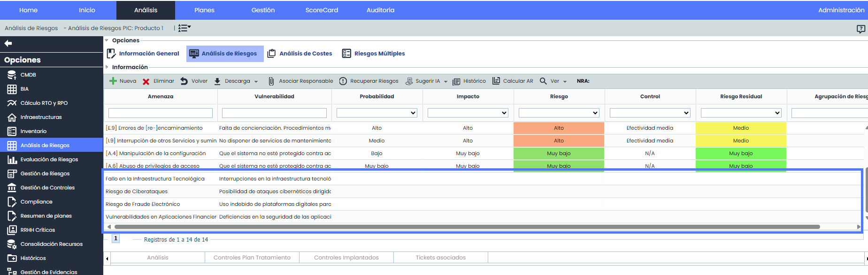Click the Calcular AR icon

(496, 81)
